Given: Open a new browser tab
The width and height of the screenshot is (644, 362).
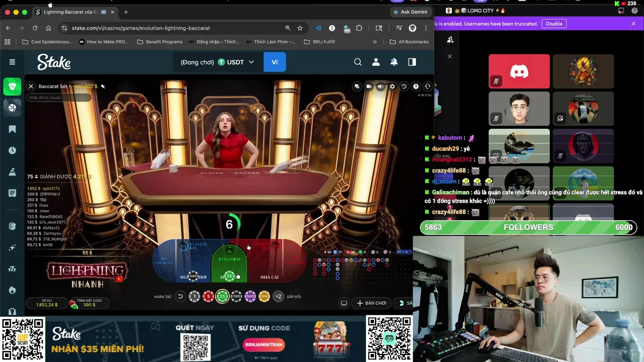Looking at the screenshot, I should [126, 12].
